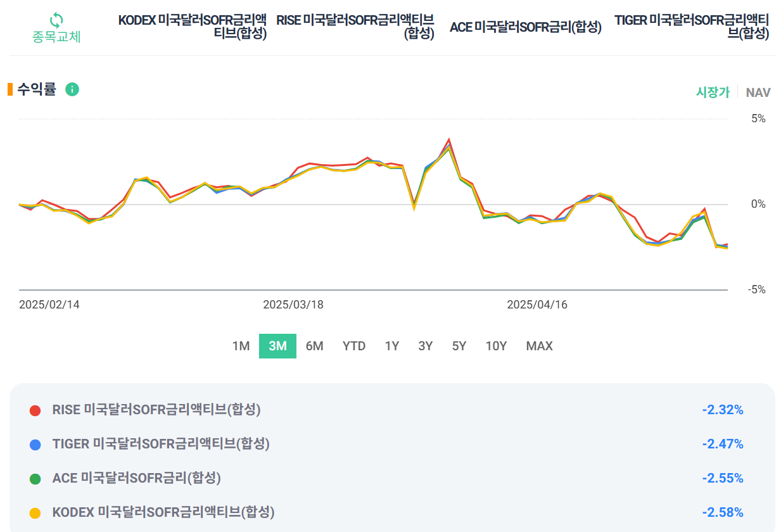Select the 3M period tab

coord(277,346)
